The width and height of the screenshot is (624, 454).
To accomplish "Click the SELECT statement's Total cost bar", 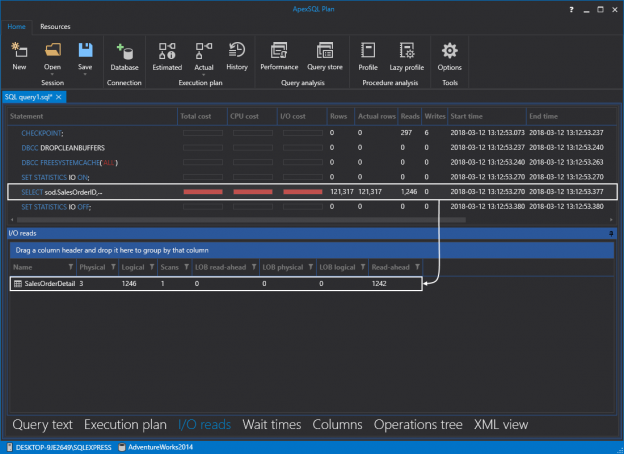I will point(203,192).
